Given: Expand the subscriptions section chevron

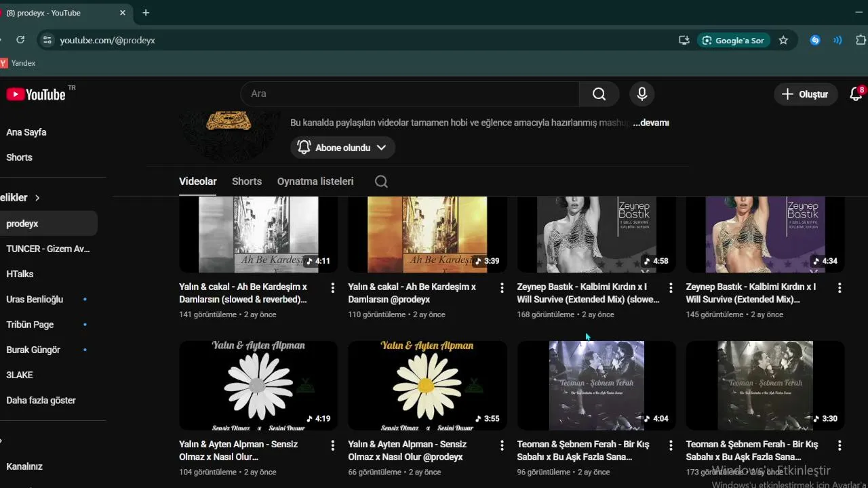Looking at the screenshot, I should (x=37, y=198).
